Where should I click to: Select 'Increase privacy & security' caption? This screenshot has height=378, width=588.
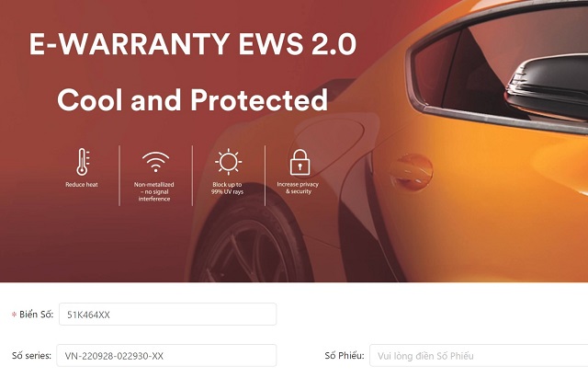tap(298, 188)
